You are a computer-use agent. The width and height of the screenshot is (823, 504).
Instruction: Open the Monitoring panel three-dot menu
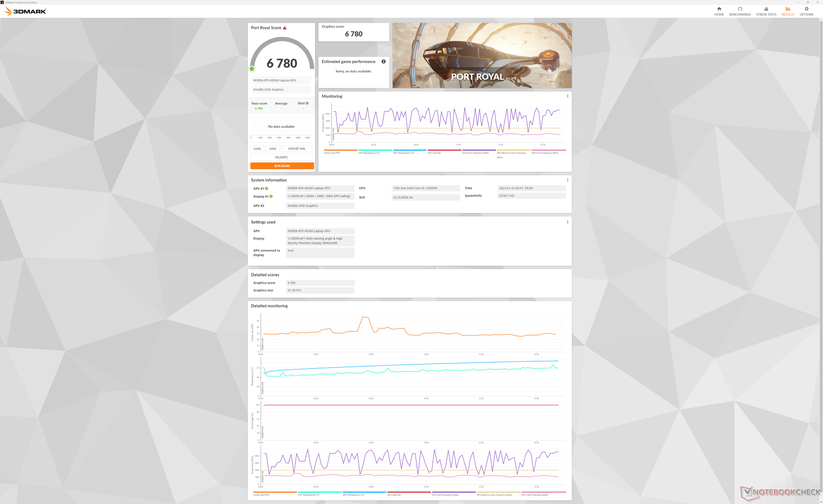point(568,96)
